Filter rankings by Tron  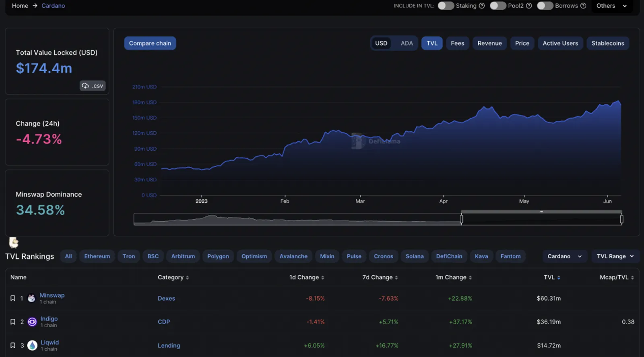[x=129, y=256]
